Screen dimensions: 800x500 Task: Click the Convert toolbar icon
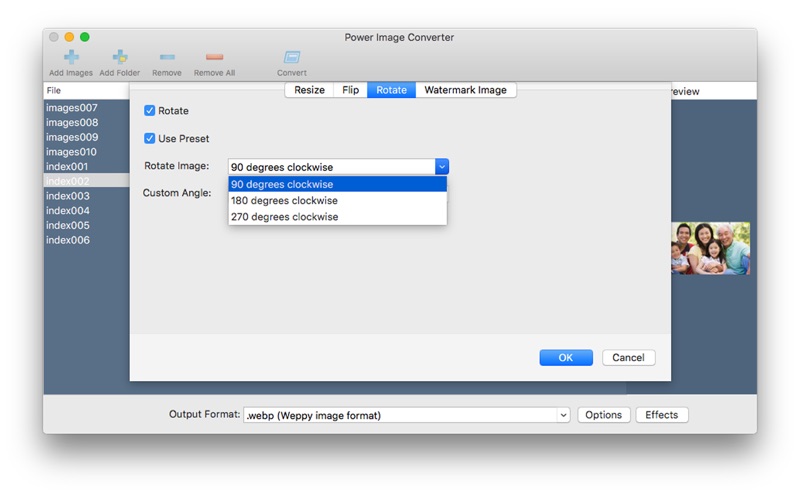click(292, 57)
